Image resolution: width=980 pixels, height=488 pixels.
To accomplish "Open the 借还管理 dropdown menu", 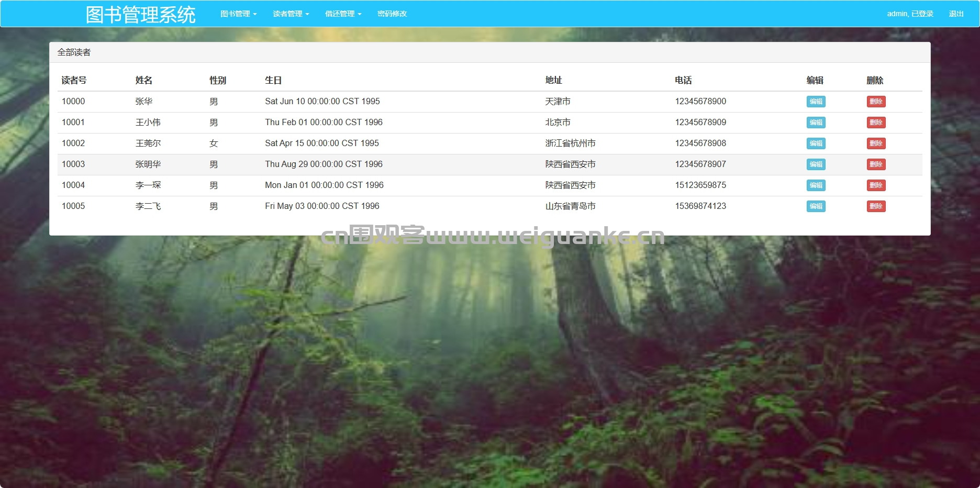I will [343, 14].
